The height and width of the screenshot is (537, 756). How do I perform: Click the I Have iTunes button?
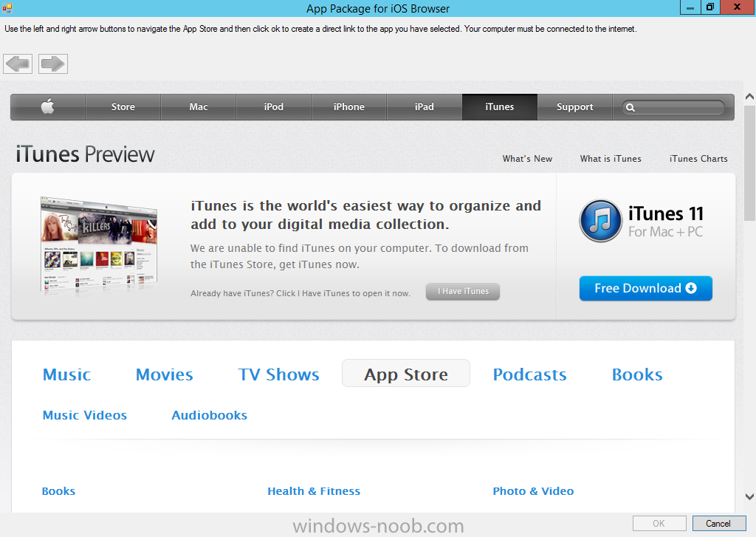pyautogui.click(x=463, y=292)
